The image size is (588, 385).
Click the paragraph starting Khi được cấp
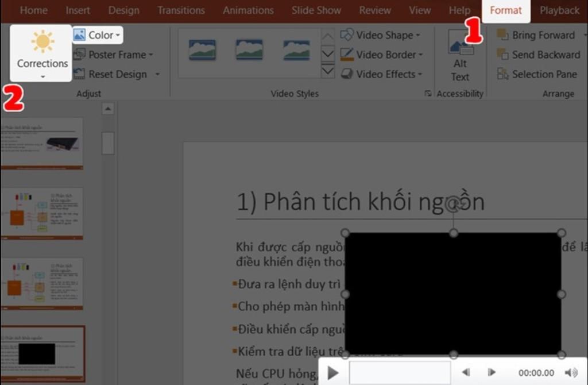290,254
